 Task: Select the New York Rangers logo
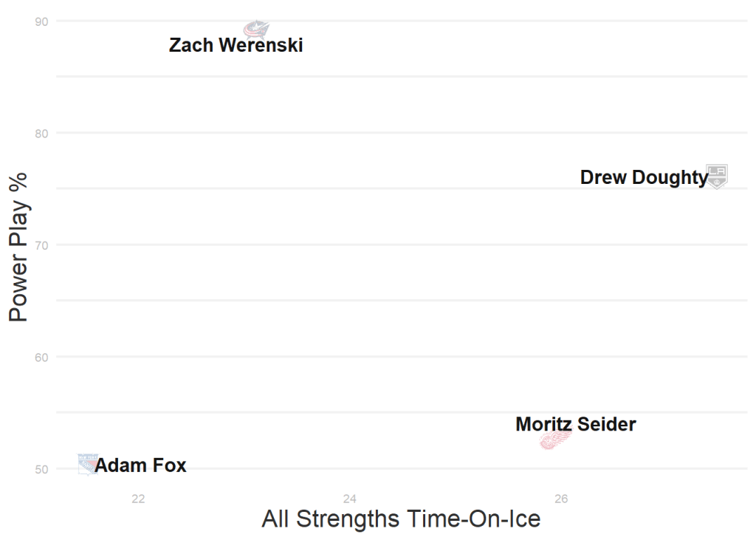point(88,463)
